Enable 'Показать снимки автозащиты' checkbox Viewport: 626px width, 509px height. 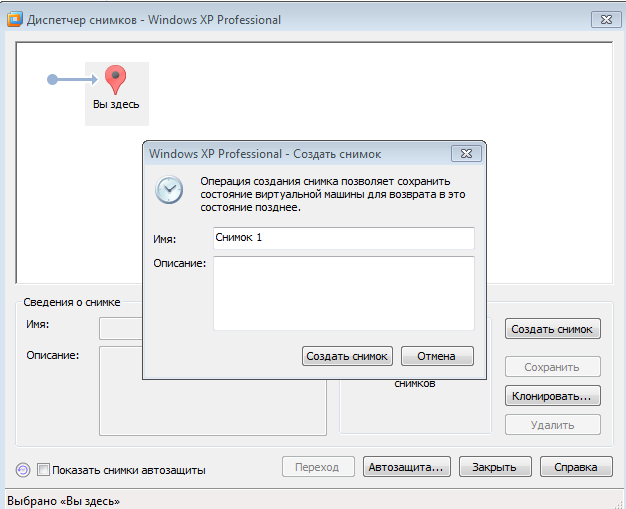click(43, 469)
